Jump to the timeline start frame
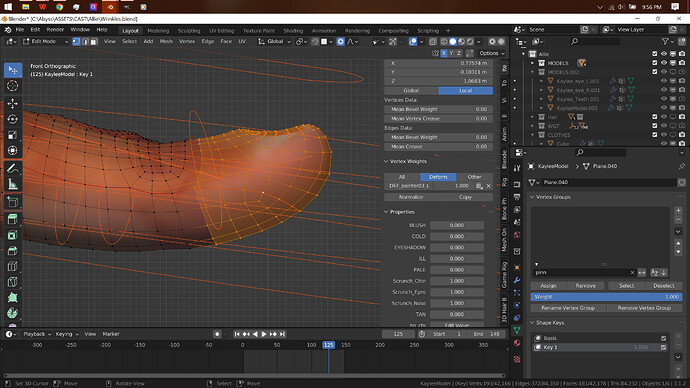 pos(237,334)
